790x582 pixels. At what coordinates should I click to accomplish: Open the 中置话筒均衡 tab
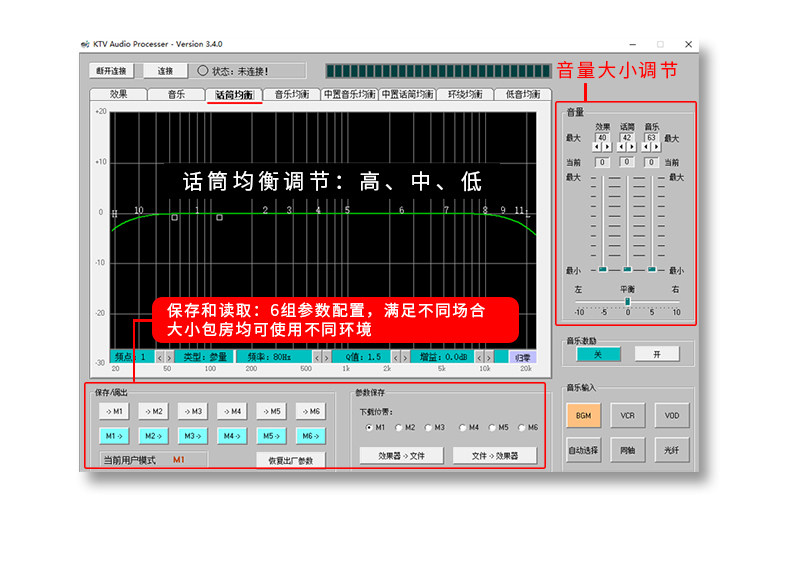pos(407,94)
